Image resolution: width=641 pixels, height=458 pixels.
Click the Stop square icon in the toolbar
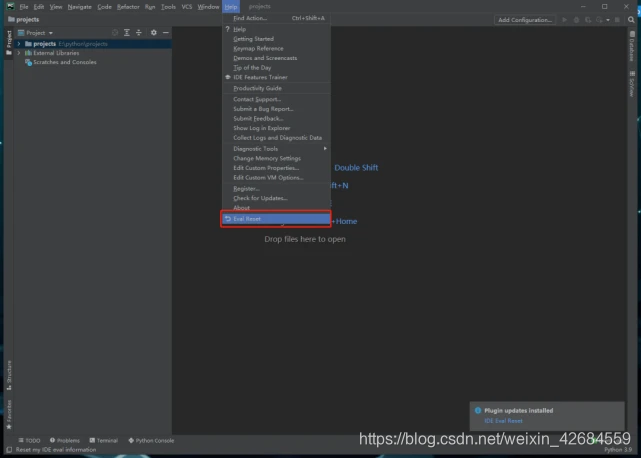pos(617,20)
